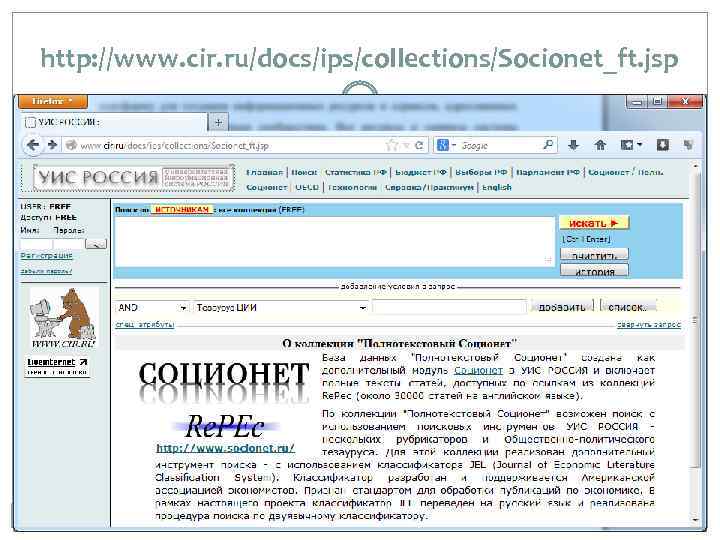Click the condition value input field
The height and width of the screenshot is (540, 720).
(x=449, y=307)
